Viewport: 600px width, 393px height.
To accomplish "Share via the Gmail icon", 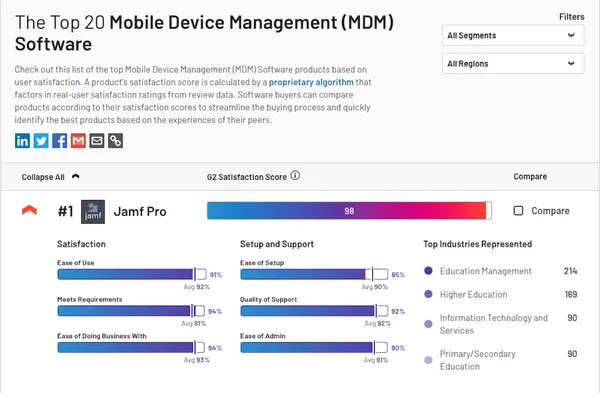I will coord(78,141).
